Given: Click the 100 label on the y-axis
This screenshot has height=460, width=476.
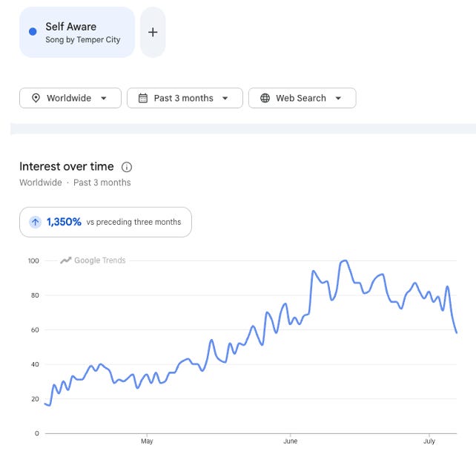Looking at the screenshot, I should [x=33, y=260].
